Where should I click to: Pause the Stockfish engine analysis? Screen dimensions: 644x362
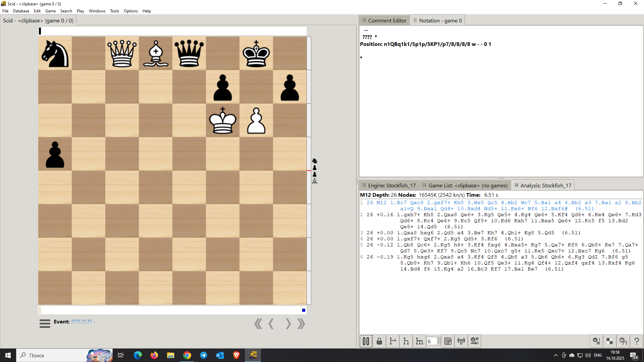coord(366,341)
